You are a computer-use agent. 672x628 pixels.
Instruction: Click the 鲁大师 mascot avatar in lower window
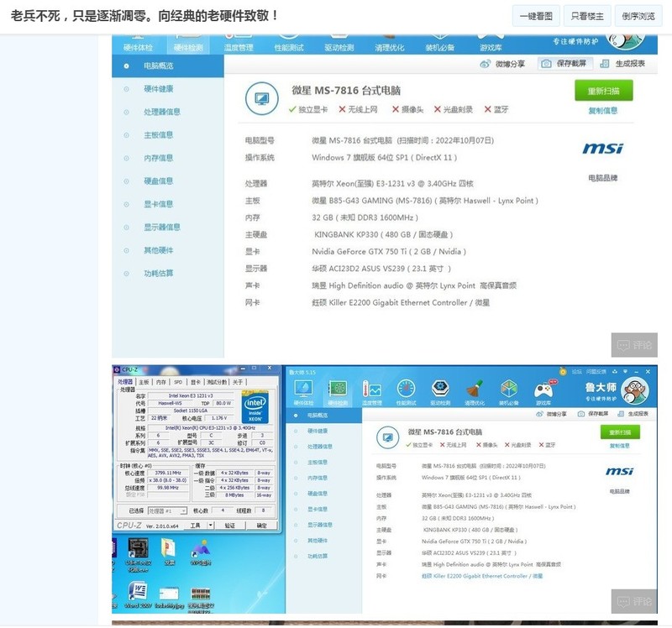(x=636, y=390)
